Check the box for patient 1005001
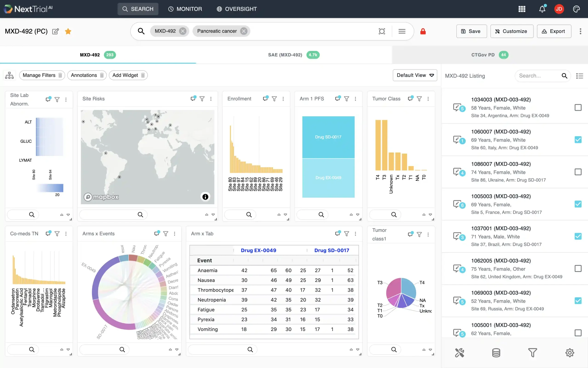This screenshot has width=588, height=368. (x=578, y=333)
